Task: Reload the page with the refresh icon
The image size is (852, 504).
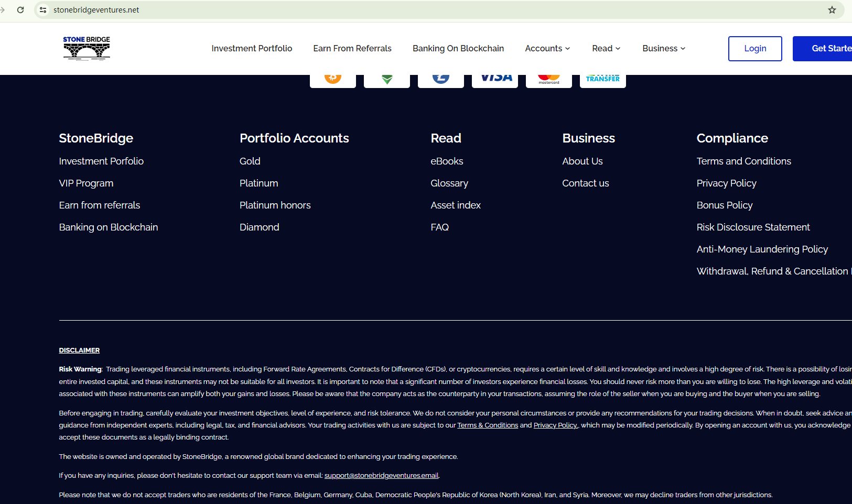Action: [20, 10]
